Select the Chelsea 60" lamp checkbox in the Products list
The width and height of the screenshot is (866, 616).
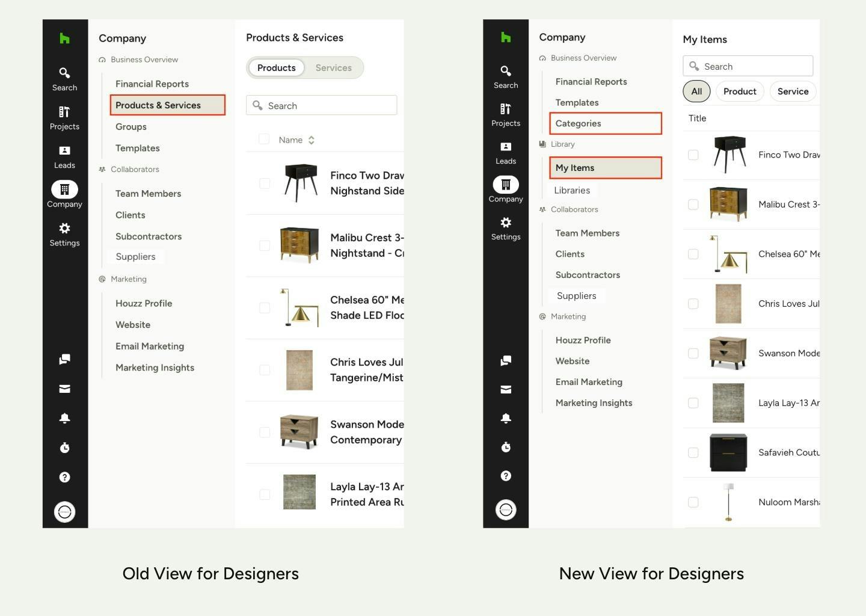click(264, 307)
